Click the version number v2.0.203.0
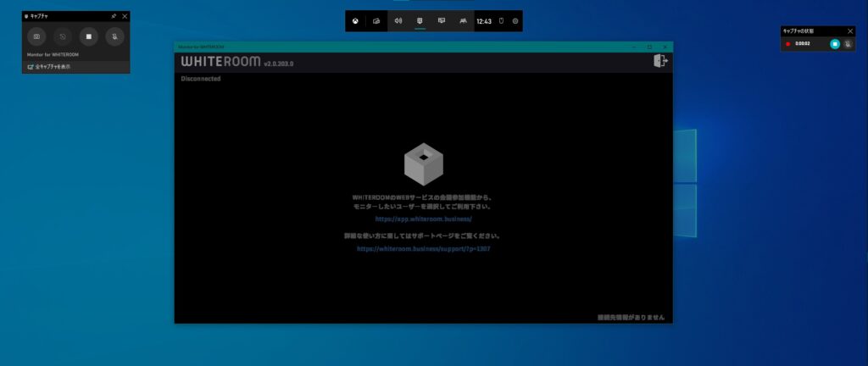Viewport: 868px width, 366px height. coord(278,64)
